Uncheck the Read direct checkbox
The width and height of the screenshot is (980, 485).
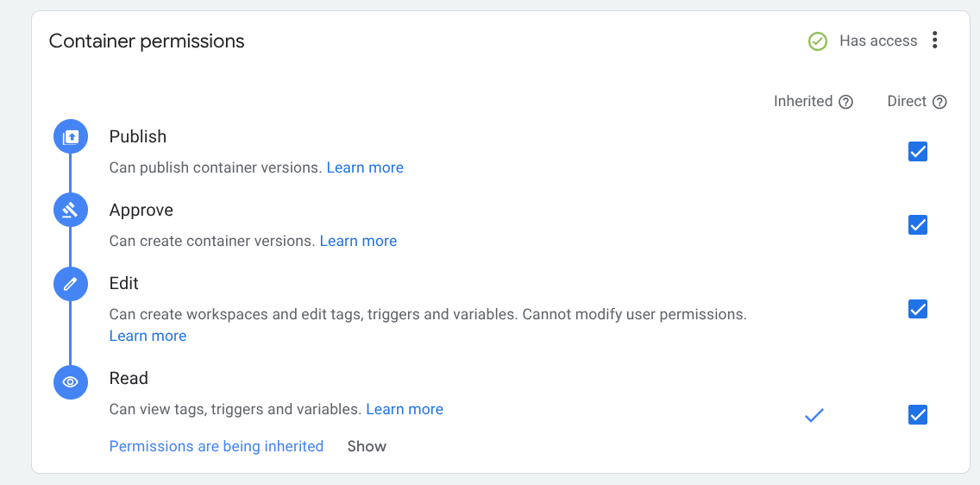918,414
